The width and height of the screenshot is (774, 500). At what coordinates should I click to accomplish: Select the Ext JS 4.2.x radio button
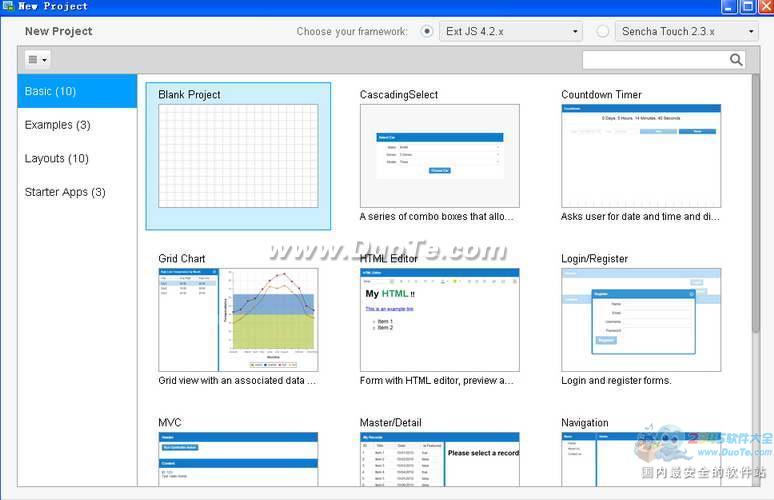[427, 32]
